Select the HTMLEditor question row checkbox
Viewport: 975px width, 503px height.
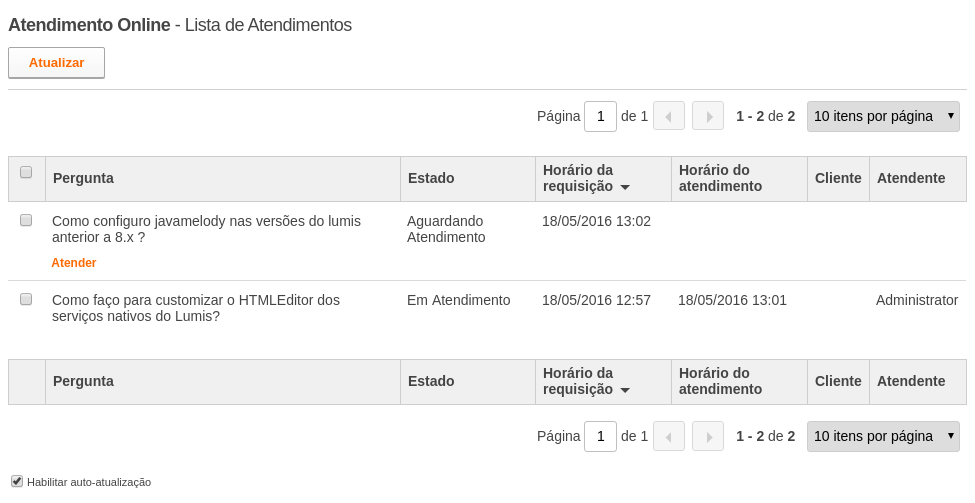pos(26,299)
